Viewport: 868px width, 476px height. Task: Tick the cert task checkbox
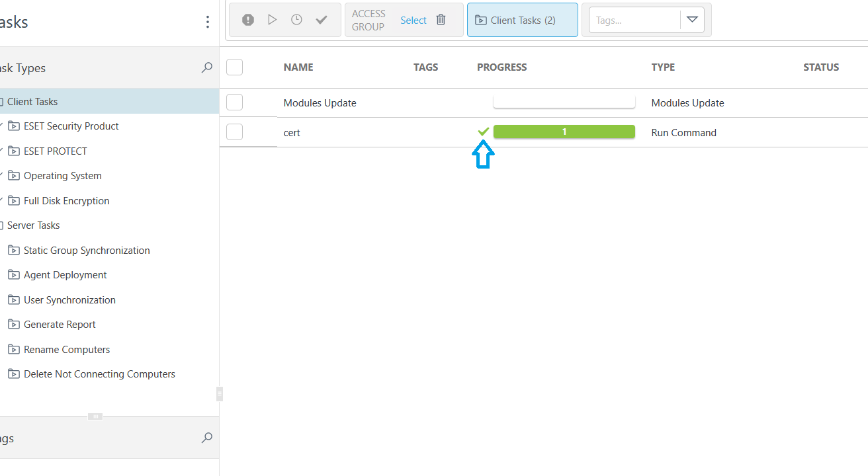click(235, 132)
